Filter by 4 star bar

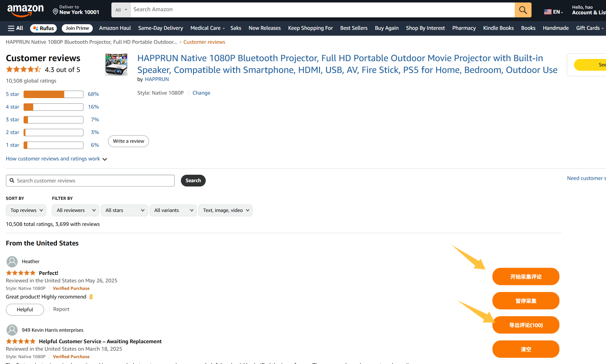(53, 107)
